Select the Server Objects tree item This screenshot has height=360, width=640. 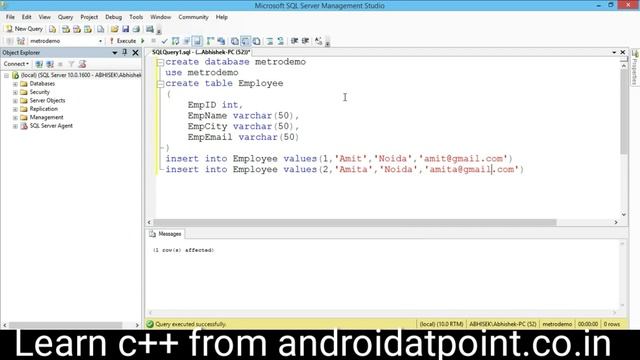[47, 100]
